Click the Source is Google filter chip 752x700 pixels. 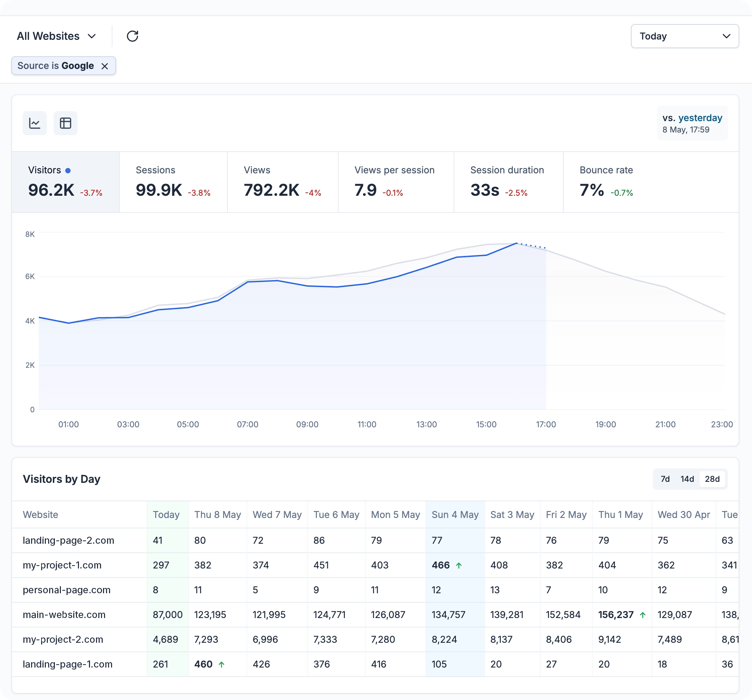click(x=56, y=66)
